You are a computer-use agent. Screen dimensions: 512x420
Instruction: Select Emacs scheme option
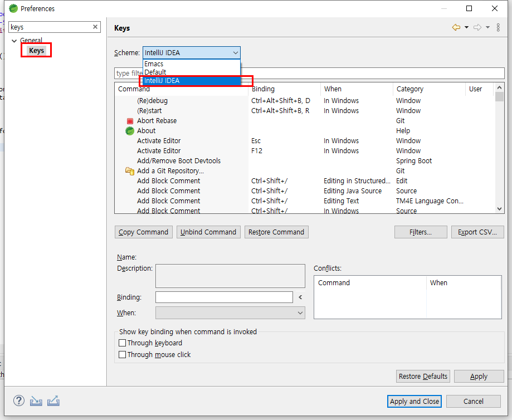point(191,64)
